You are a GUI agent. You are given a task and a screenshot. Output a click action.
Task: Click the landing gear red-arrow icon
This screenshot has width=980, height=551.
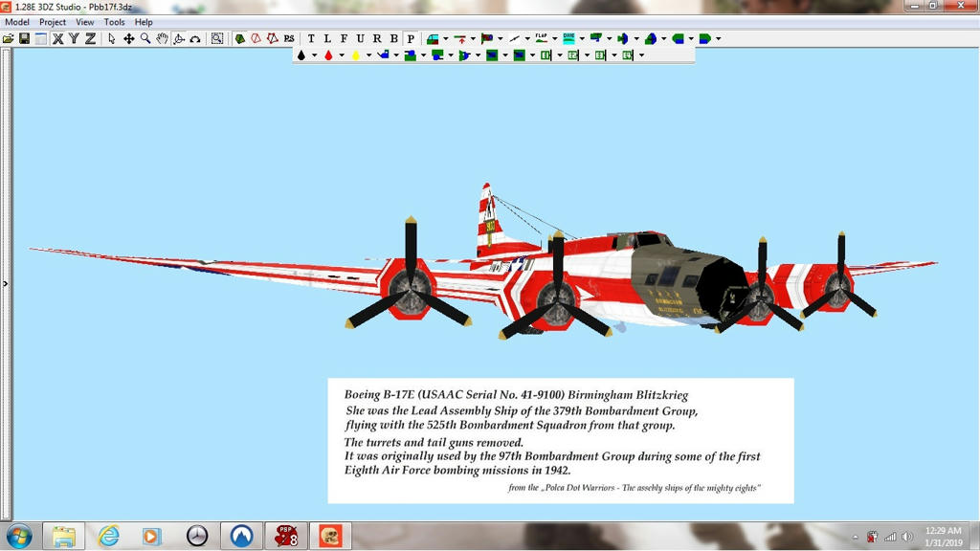coord(460,38)
